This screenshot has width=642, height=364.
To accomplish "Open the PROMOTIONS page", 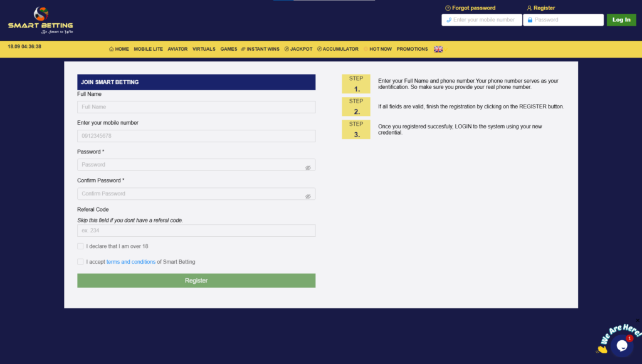I will pyautogui.click(x=412, y=48).
